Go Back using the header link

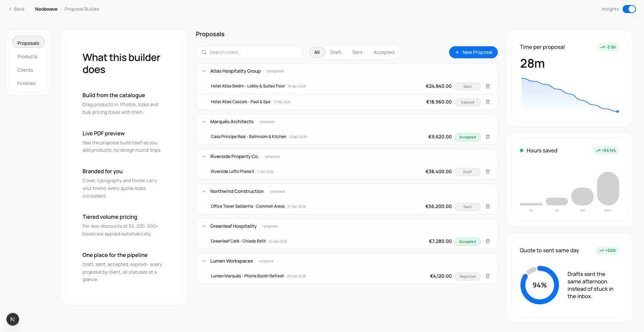(17, 9)
